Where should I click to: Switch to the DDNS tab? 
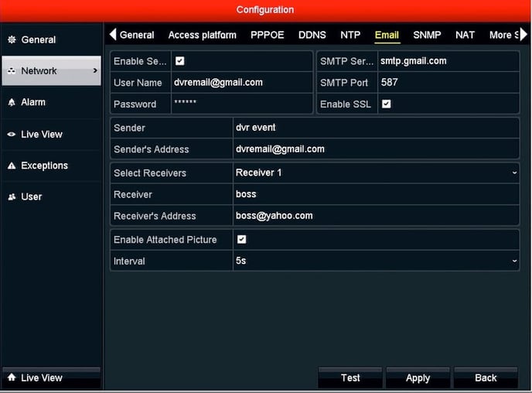point(312,35)
